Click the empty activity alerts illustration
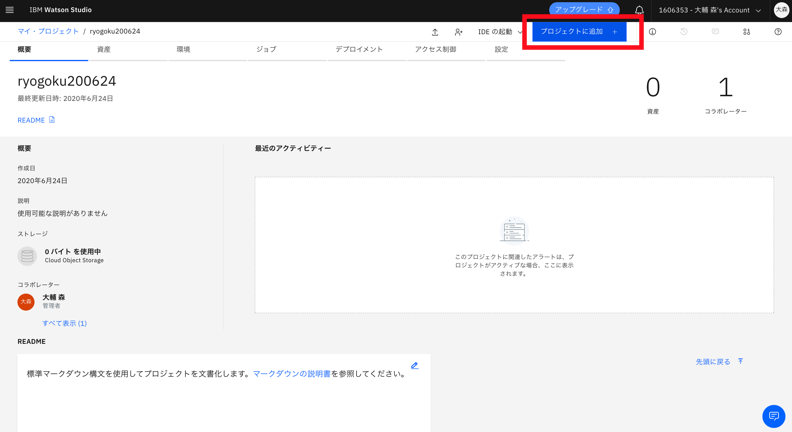This screenshot has width=792, height=432. coord(514,230)
